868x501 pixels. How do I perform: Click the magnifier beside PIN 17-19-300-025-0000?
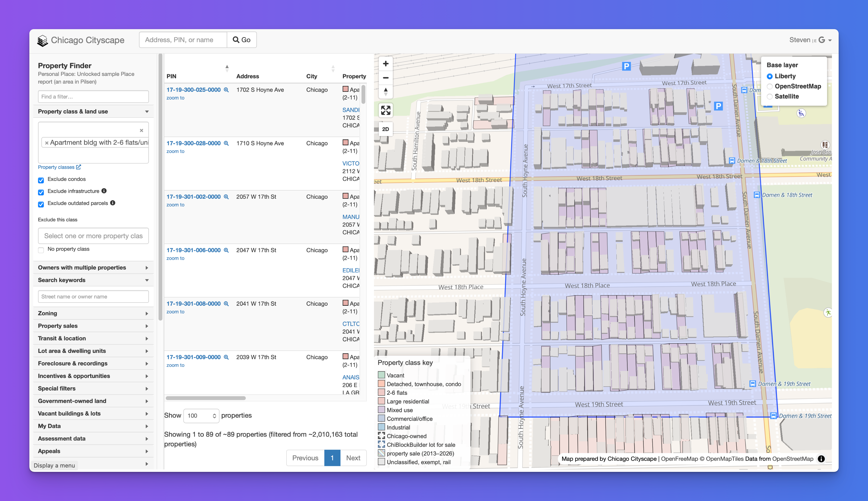click(226, 89)
